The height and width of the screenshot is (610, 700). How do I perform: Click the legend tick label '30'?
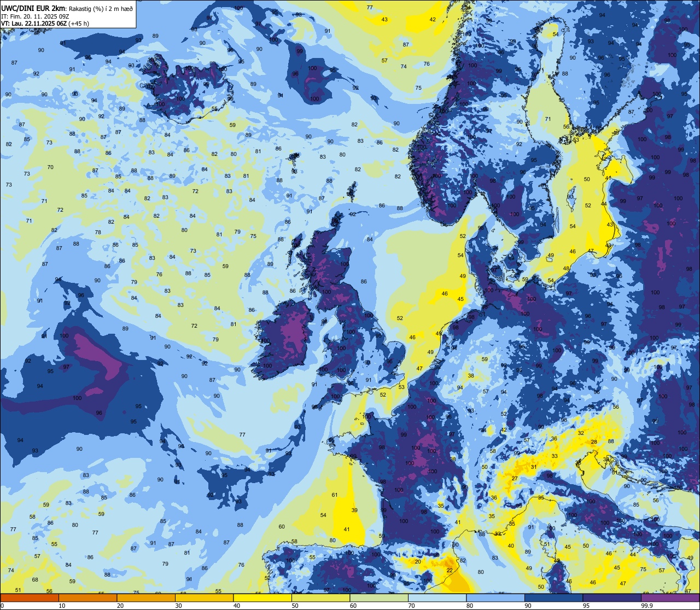(x=178, y=606)
